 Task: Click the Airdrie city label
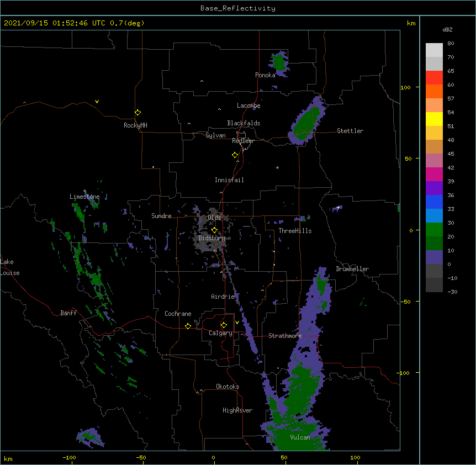click(223, 297)
